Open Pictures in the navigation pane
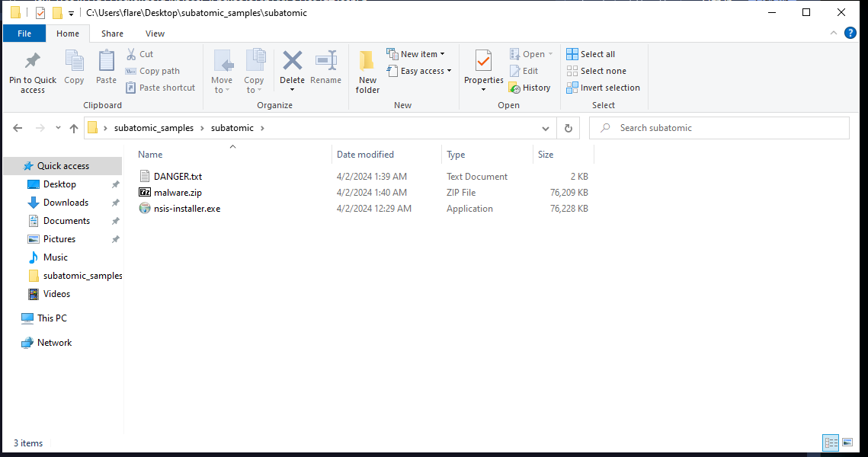The height and width of the screenshot is (457, 868). (59, 239)
